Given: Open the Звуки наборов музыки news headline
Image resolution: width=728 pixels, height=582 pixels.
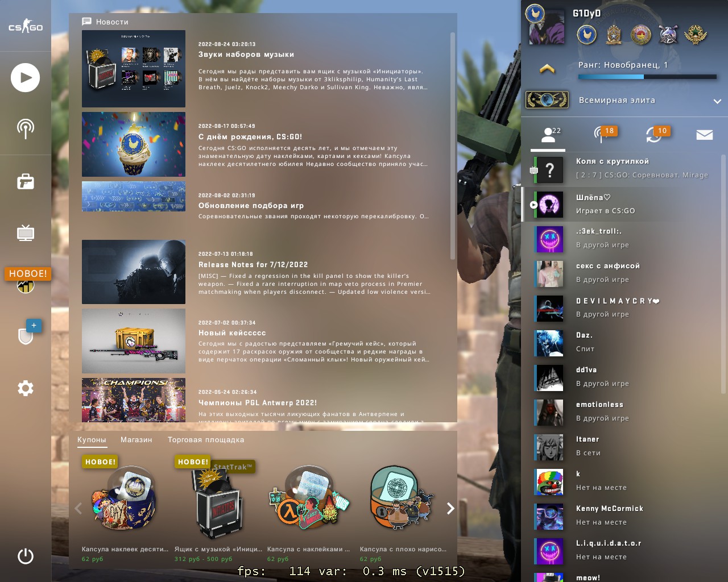Looking at the screenshot, I should click(x=246, y=55).
